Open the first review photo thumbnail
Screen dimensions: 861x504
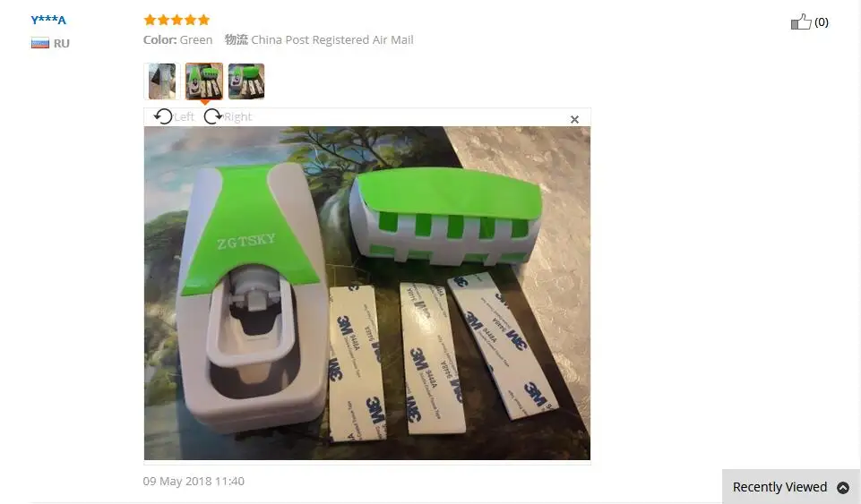162,81
